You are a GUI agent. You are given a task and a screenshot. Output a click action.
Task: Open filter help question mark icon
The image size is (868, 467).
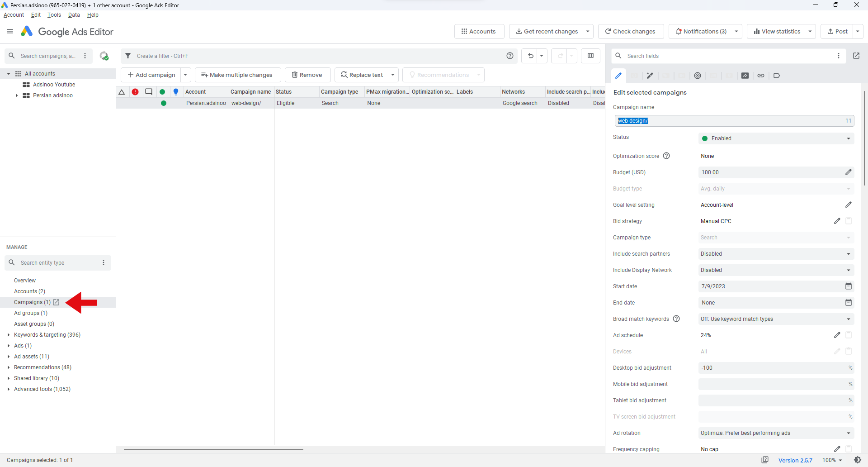coord(510,56)
